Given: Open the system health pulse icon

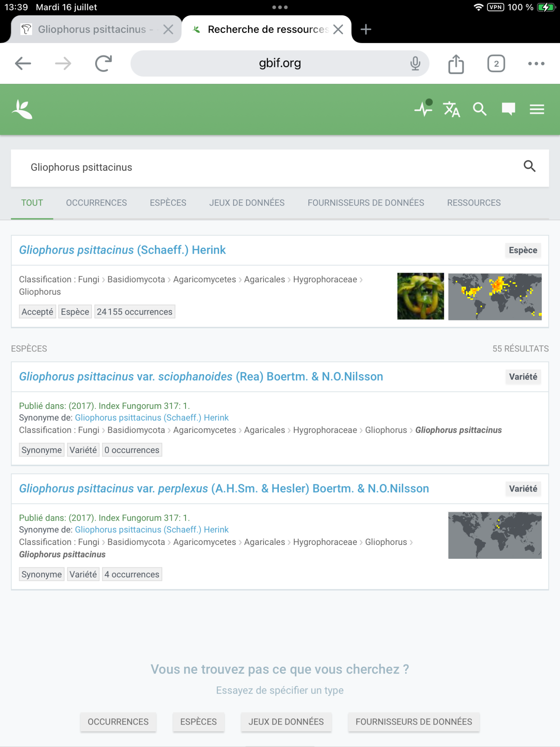Looking at the screenshot, I should coord(423,109).
